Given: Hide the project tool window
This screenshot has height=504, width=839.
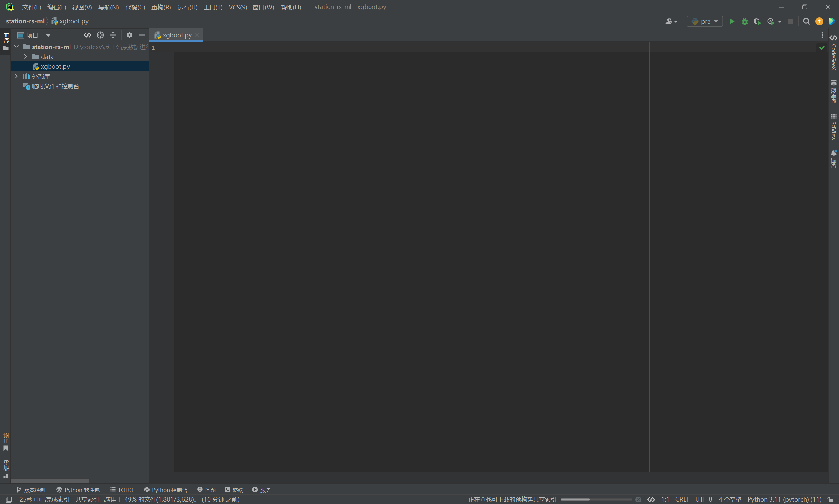Looking at the screenshot, I should [x=142, y=35].
